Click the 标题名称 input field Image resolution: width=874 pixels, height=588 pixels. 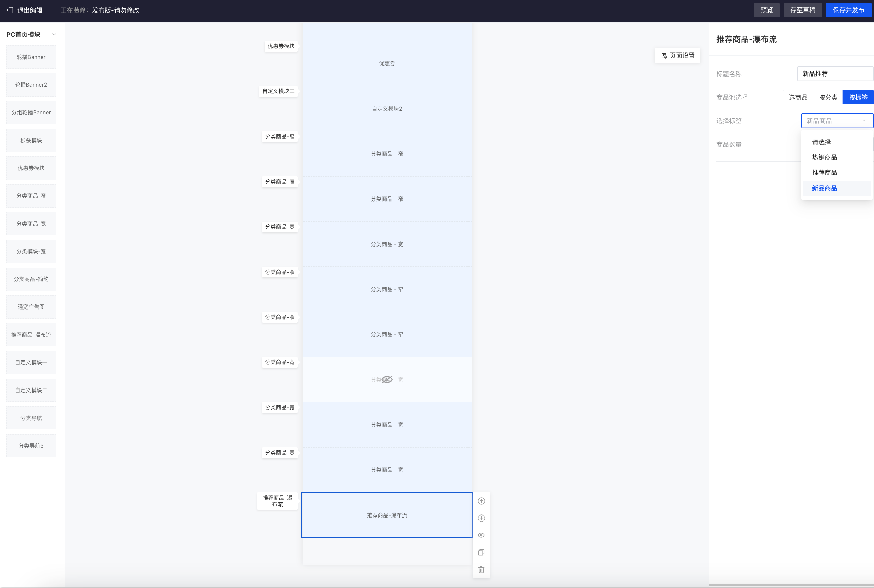click(x=835, y=73)
